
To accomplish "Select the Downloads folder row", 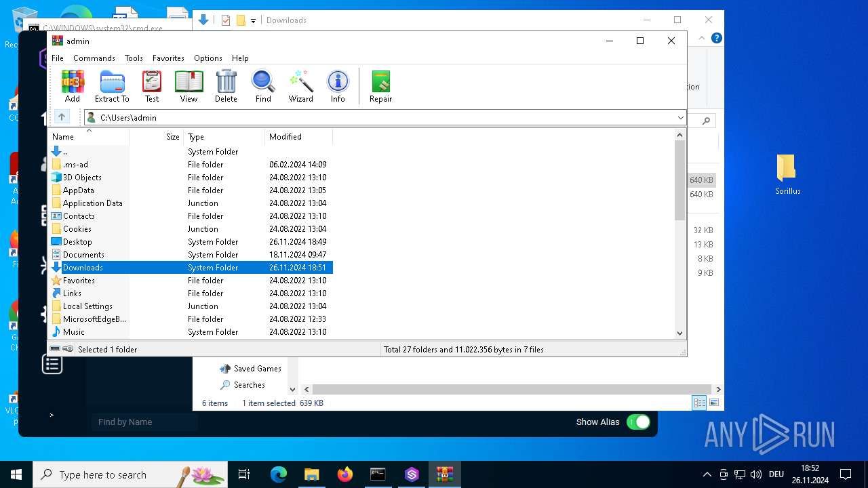I will (191, 268).
